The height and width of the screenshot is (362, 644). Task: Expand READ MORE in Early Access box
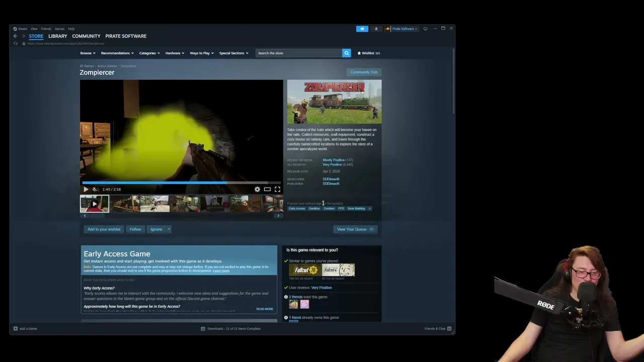coord(265,309)
